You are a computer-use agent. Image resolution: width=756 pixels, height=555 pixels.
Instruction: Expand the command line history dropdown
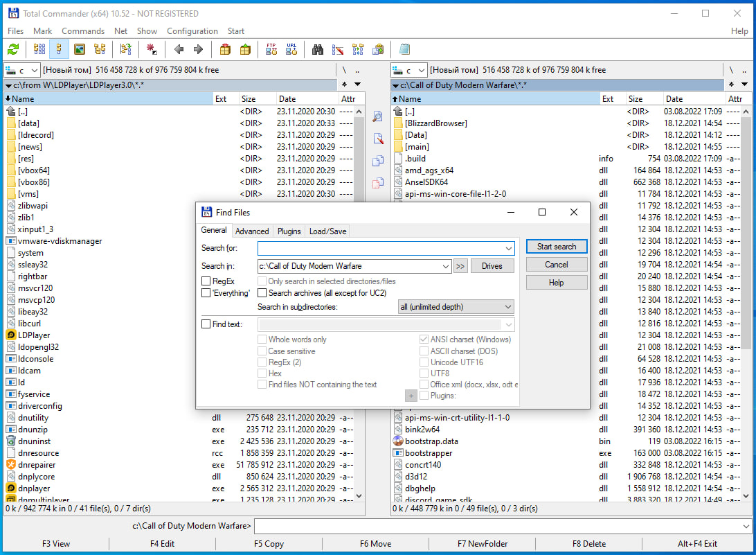pos(746,526)
